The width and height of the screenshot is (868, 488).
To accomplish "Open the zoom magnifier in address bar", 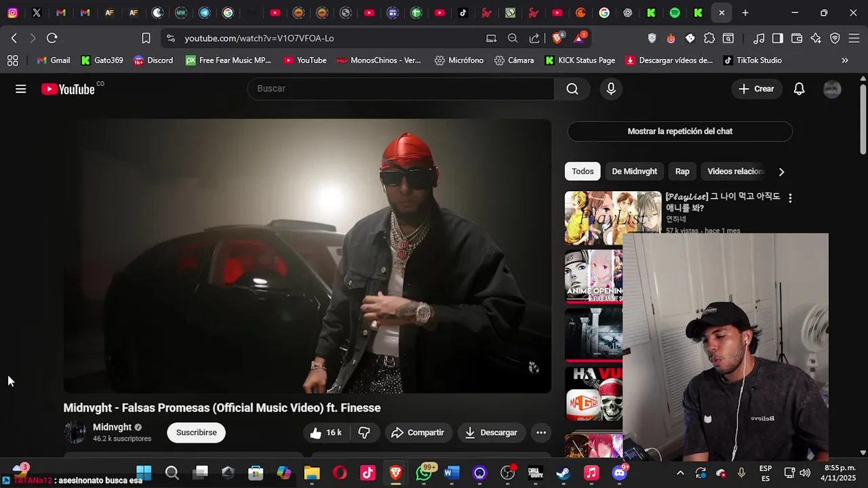I will pos(513,38).
